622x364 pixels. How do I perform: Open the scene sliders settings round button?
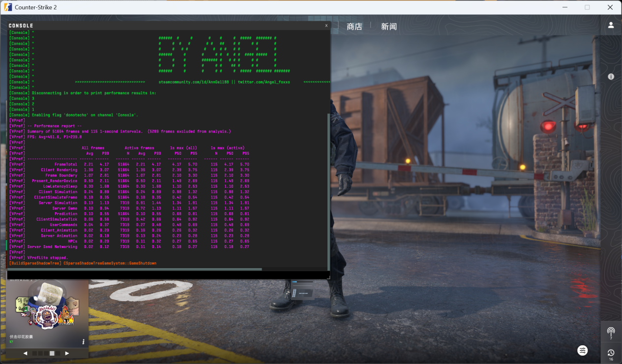click(x=582, y=350)
